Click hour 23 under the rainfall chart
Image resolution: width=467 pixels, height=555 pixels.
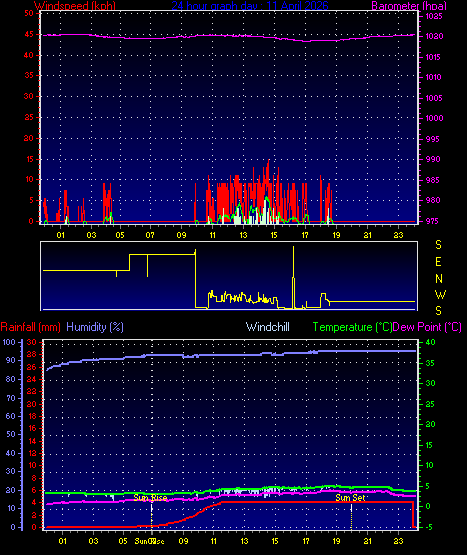(398, 541)
